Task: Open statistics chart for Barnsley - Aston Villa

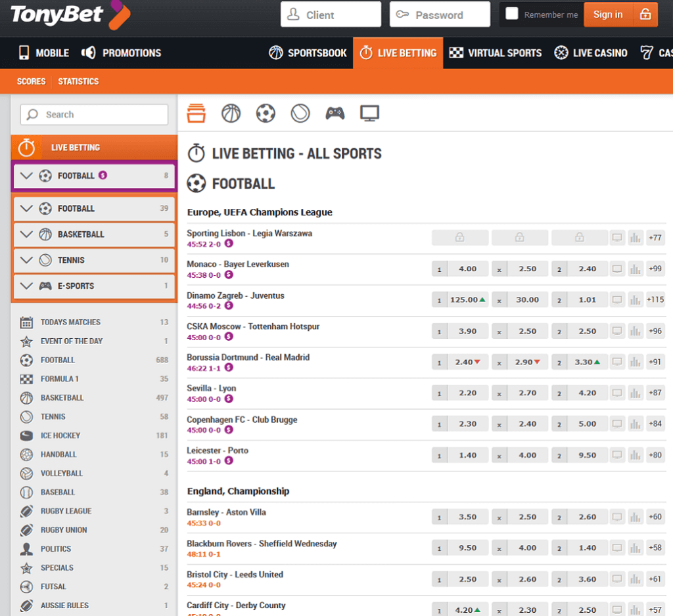Action: coord(636,517)
